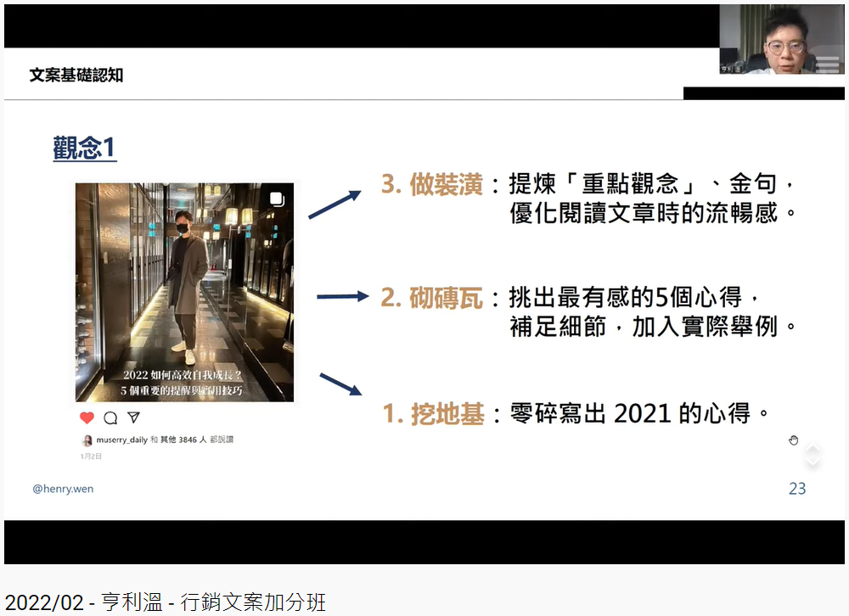
Task: Click the 觀念1 underlined heading
Action: 84,148
